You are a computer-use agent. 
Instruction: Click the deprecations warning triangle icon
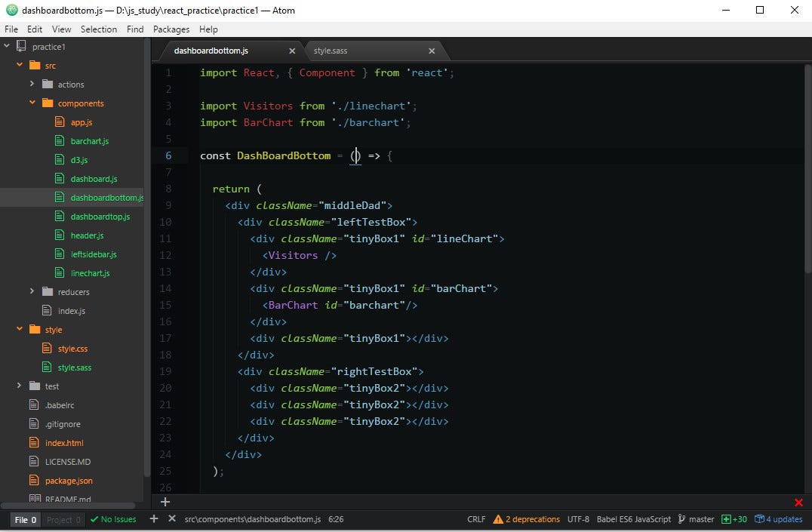pos(498,519)
